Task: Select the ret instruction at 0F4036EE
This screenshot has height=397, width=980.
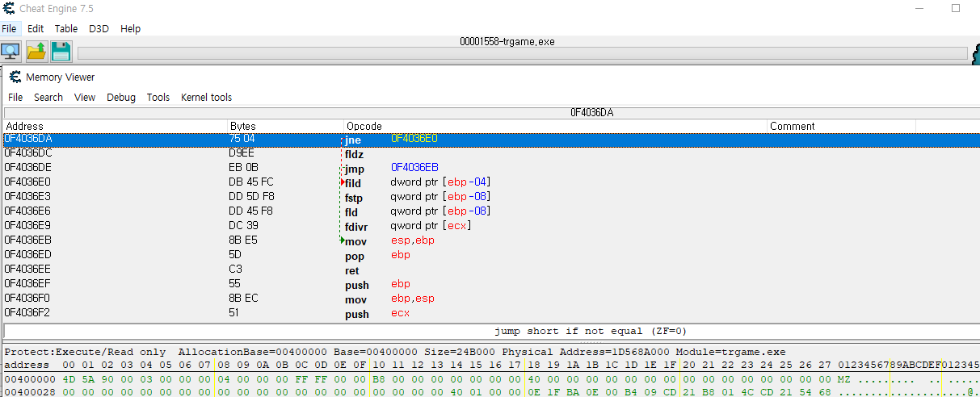Action: [352, 270]
